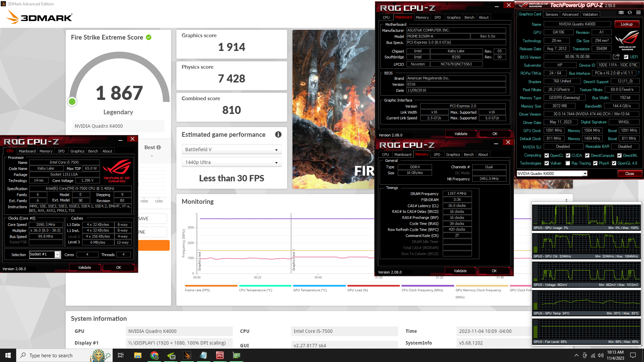Click the ROG logo in the CPU-Z CPU window

117,170
